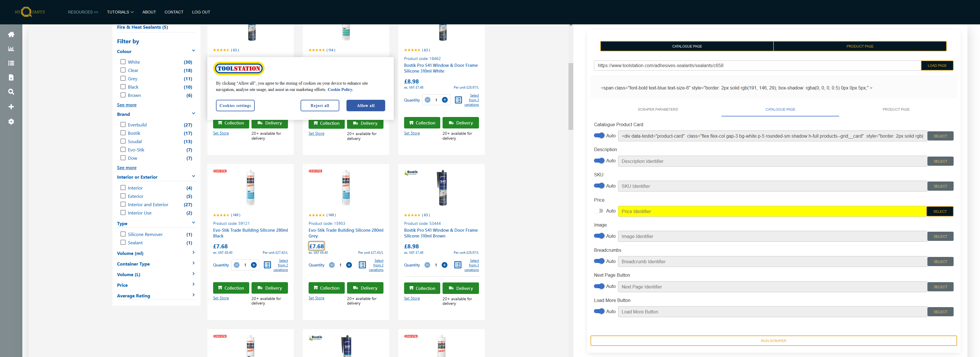
Task: Increase quantity for Evo-Stik Silicone 280ml Black
Action: click(x=254, y=265)
